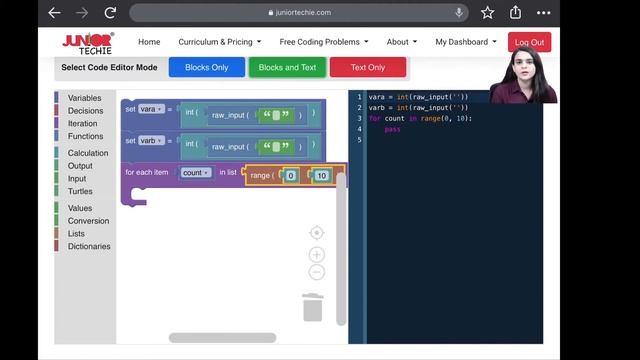Switch to Blocks Only mode
The height and width of the screenshot is (360, 640).
click(207, 67)
